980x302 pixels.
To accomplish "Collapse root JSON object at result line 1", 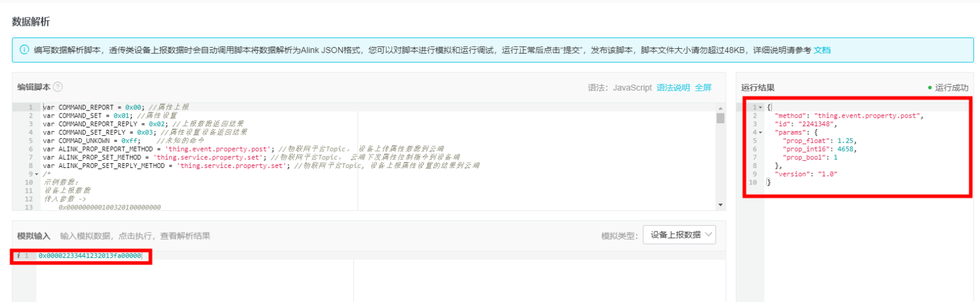I will (x=760, y=108).
